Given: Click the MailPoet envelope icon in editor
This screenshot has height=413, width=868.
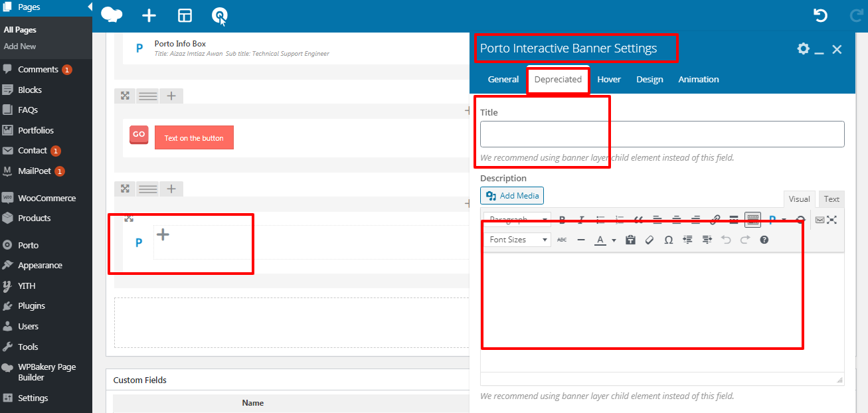Looking at the screenshot, I should point(820,220).
